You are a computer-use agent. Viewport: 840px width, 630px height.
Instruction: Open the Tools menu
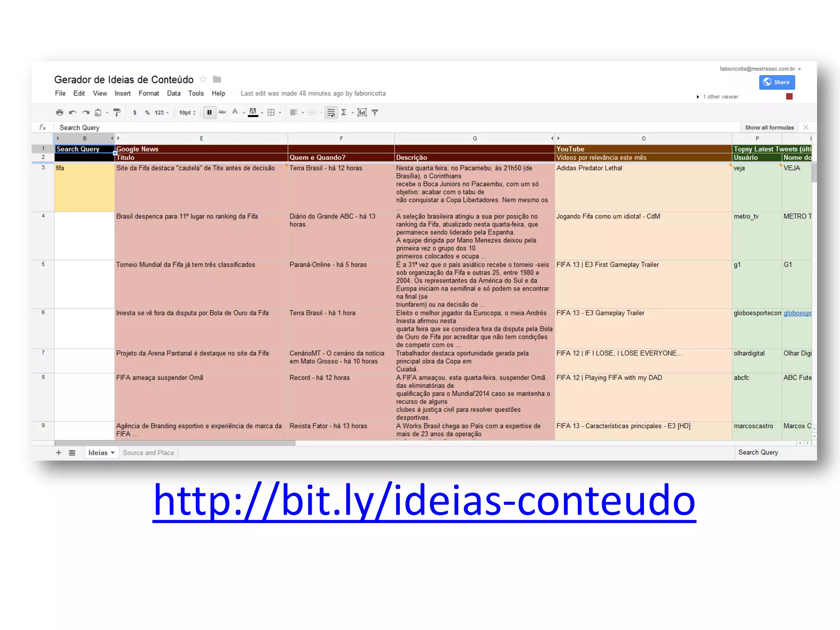click(x=196, y=94)
